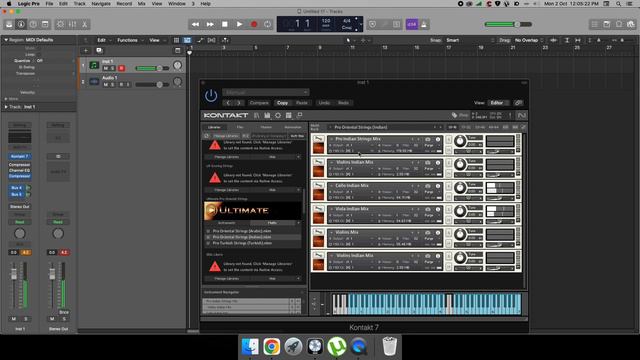This screenshot has height=360, width=640.
Task: Open the Mixer button in Logic toolbar
Action: click(72, 24)
